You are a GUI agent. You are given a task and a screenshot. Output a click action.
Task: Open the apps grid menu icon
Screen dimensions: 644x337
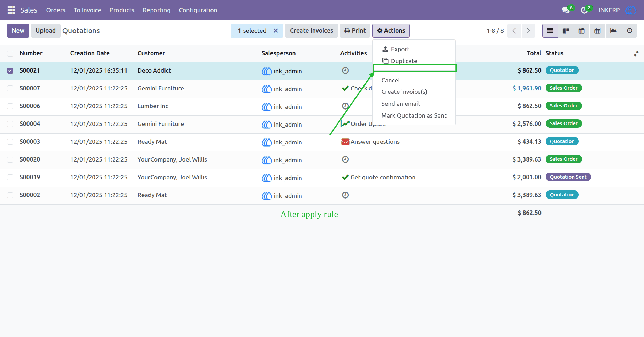click(11, 10)
